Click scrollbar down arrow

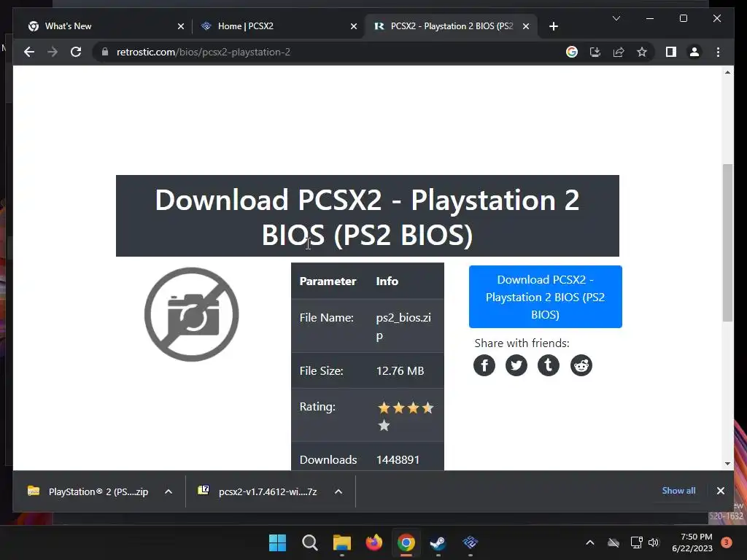click(x=727, y=463)
